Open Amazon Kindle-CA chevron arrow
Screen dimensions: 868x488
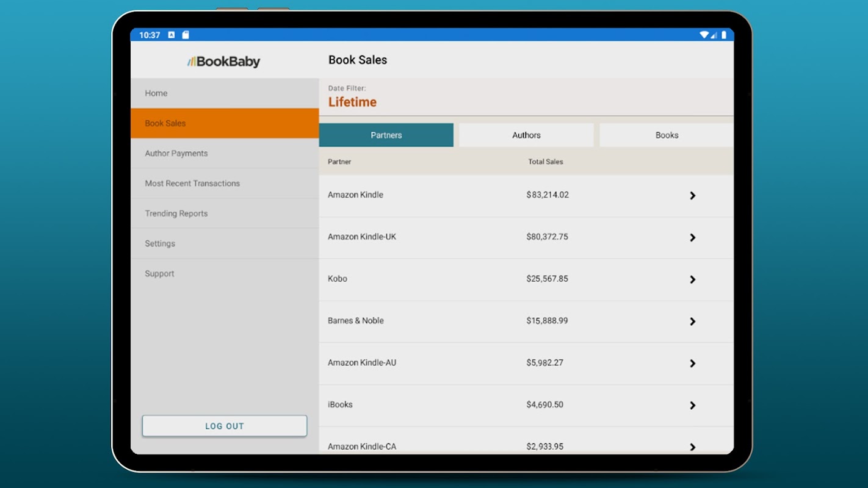(692, 447)
